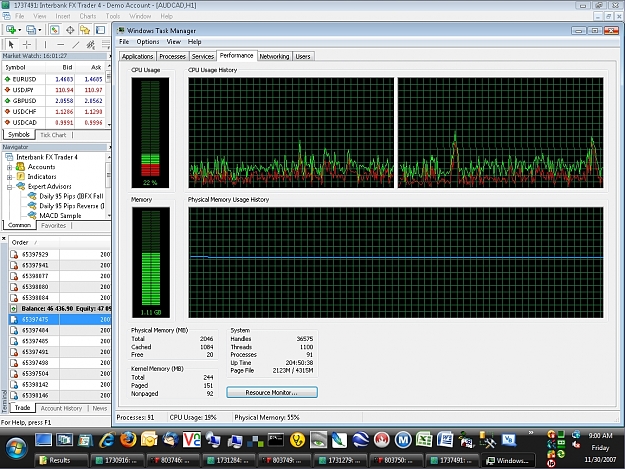Open the Profiles icon in FX Trader toolbar
This screenshot has height=469, width=625.
[x=31, y=30]
